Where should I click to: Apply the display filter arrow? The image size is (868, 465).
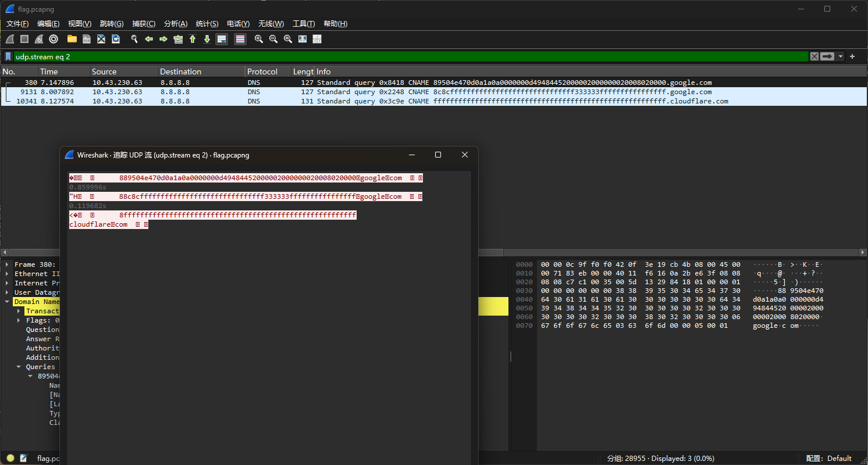click(827, 56)
